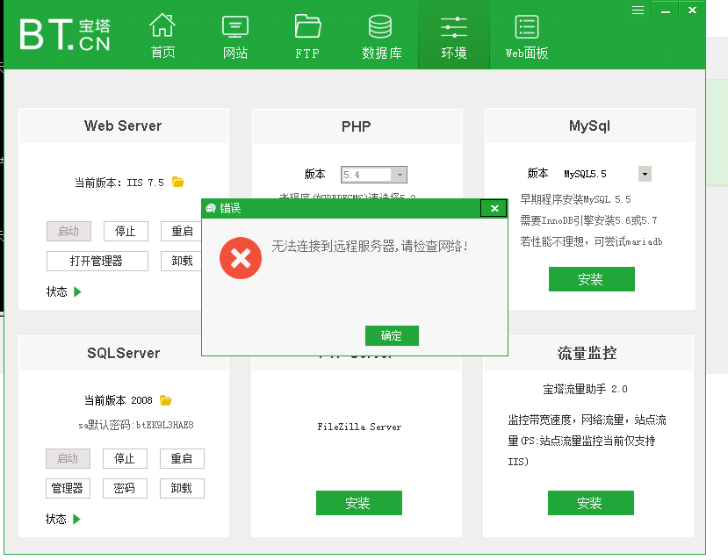The width and height of the screenshot is (728, 560).
Task: Click 确定 in the error dialog
Action: (392, 335)
